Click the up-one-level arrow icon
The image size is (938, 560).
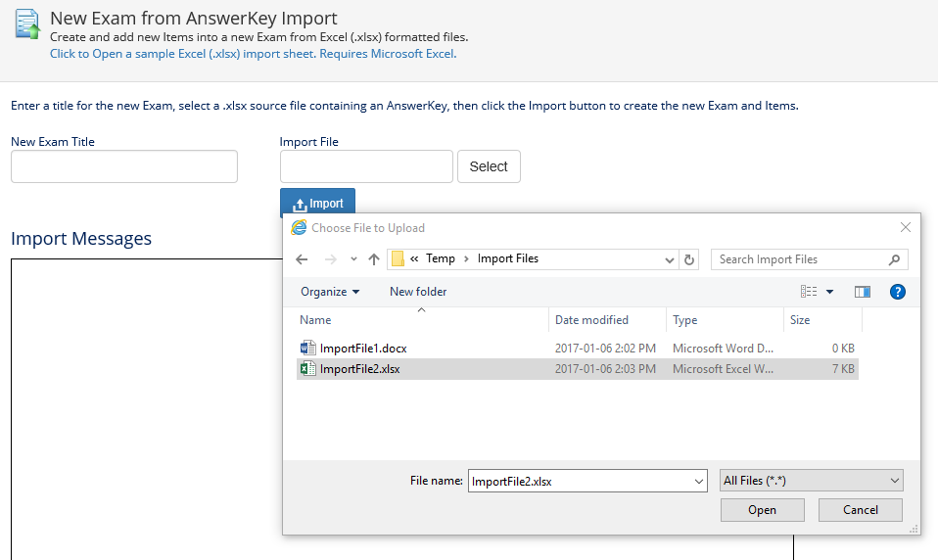tap(373, 259)
